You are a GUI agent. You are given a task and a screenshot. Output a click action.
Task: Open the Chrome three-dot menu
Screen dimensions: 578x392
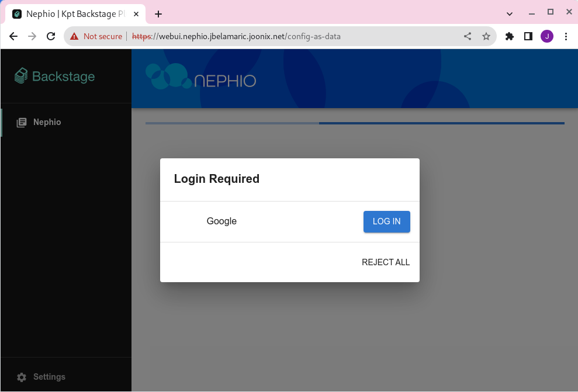(x=566, y=36)
